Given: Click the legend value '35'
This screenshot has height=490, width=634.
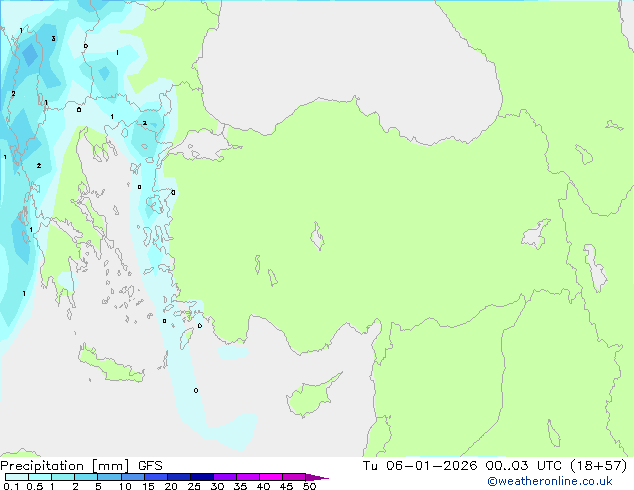Looking at the screenshot, I should pyautogui.click(x=240, y=486).
